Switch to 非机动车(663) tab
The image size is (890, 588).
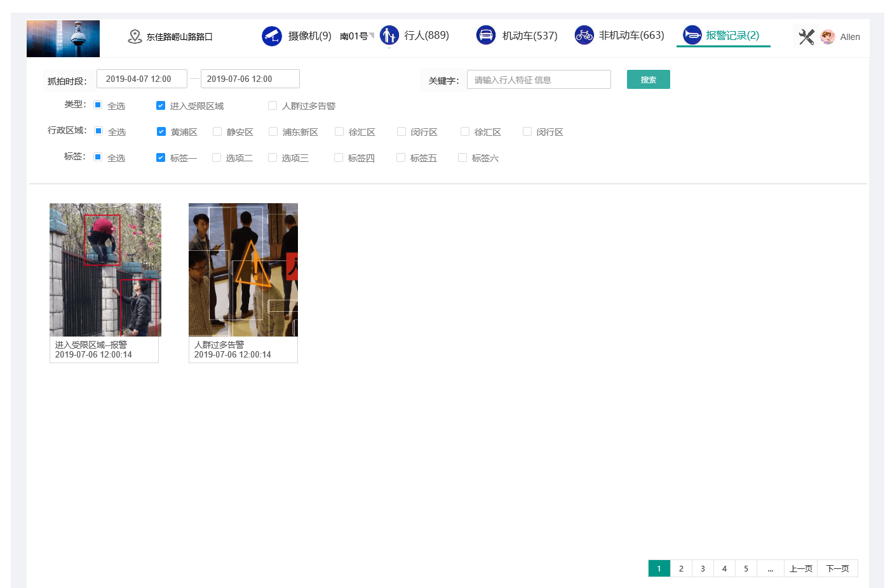click(x=631, y=36)
